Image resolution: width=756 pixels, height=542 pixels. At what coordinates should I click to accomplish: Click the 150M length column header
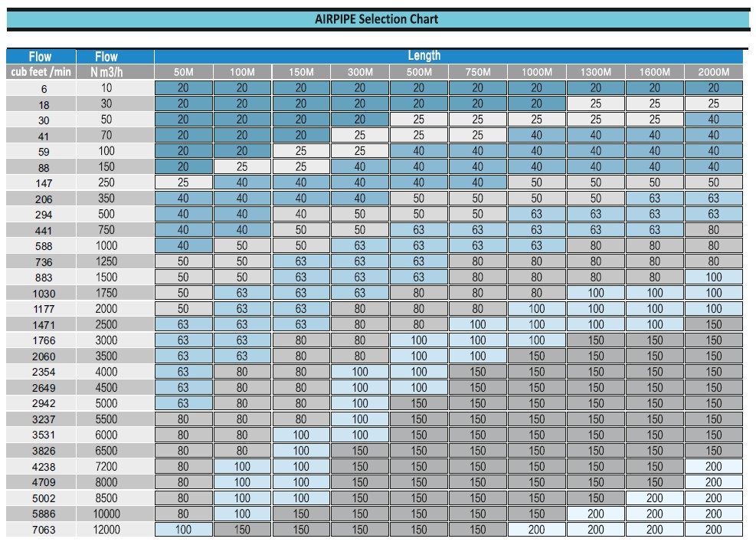(301, 72)
